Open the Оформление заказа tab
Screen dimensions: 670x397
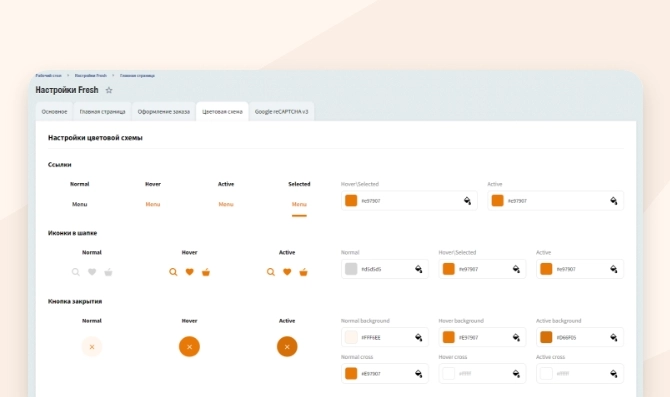(164, 112)
